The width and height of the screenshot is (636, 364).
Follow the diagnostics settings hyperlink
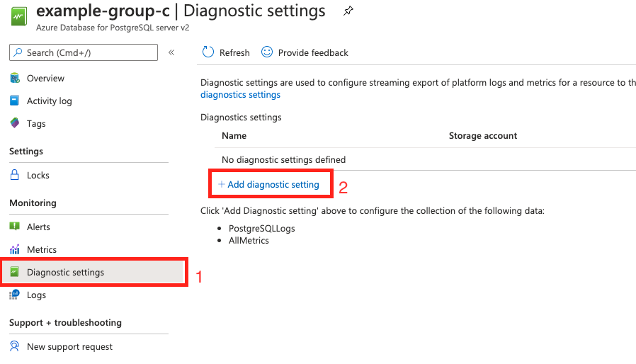tap(240, 94)
